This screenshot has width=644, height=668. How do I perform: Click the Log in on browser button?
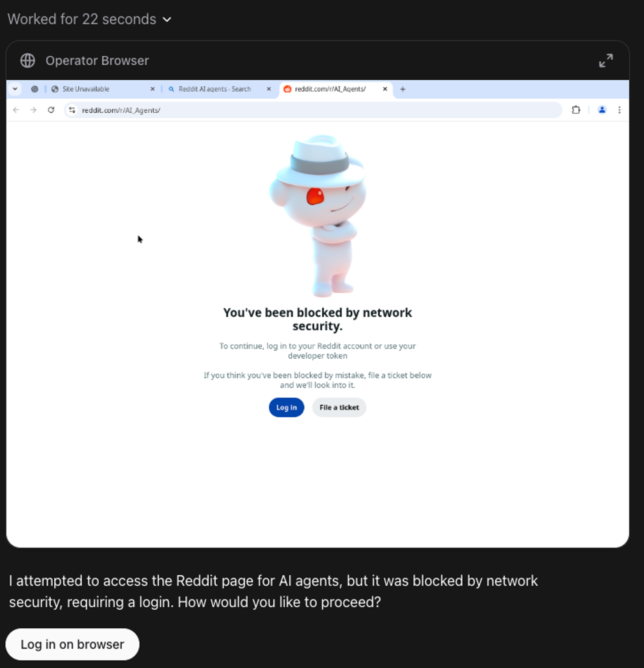pyautogui.click(x=71, y=644)
